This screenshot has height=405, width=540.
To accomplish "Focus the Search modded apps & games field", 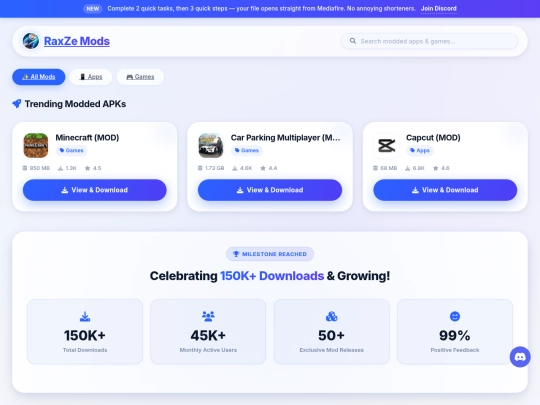I will 429,41.
